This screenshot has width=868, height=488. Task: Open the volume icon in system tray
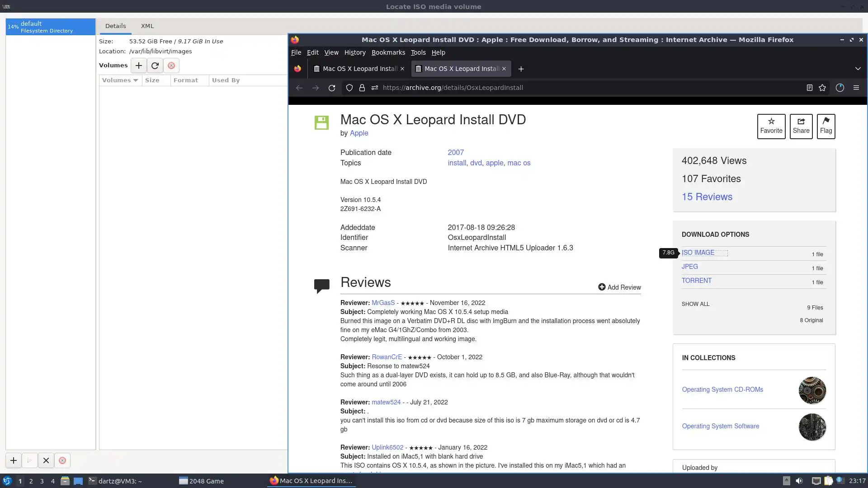[x=799, y=481]
